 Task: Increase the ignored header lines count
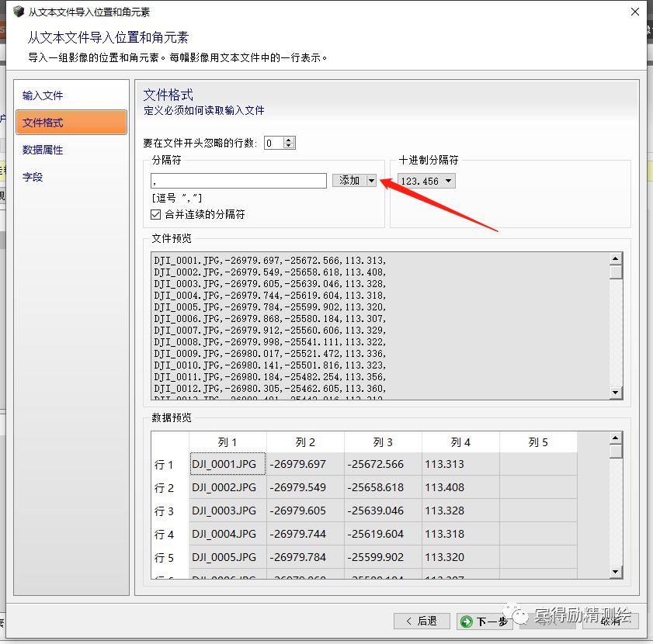tap(289, 140)
